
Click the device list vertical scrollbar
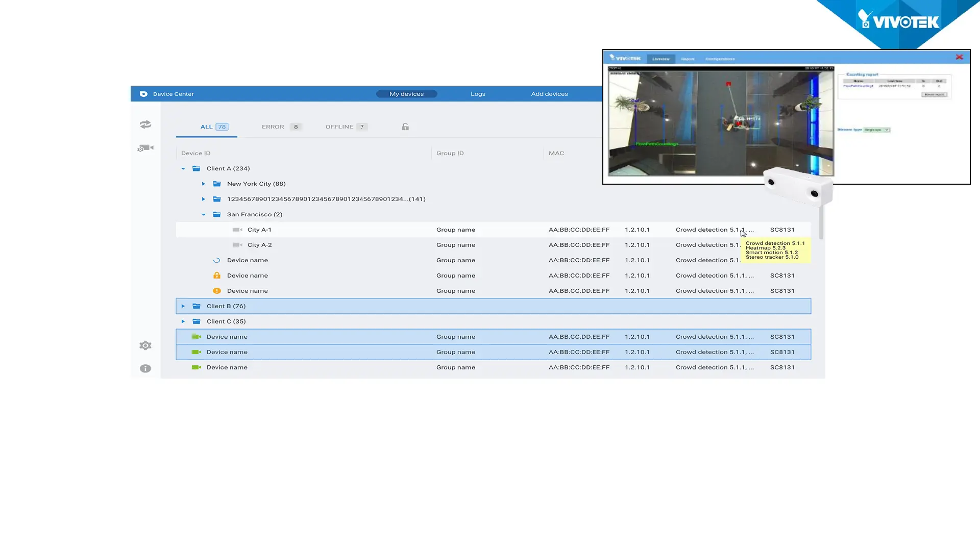tap(821, 222)
